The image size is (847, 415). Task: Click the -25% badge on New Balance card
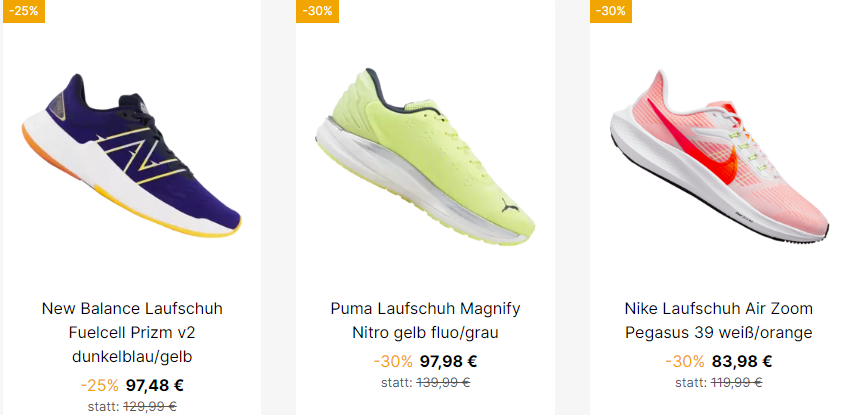coord(24,11)
